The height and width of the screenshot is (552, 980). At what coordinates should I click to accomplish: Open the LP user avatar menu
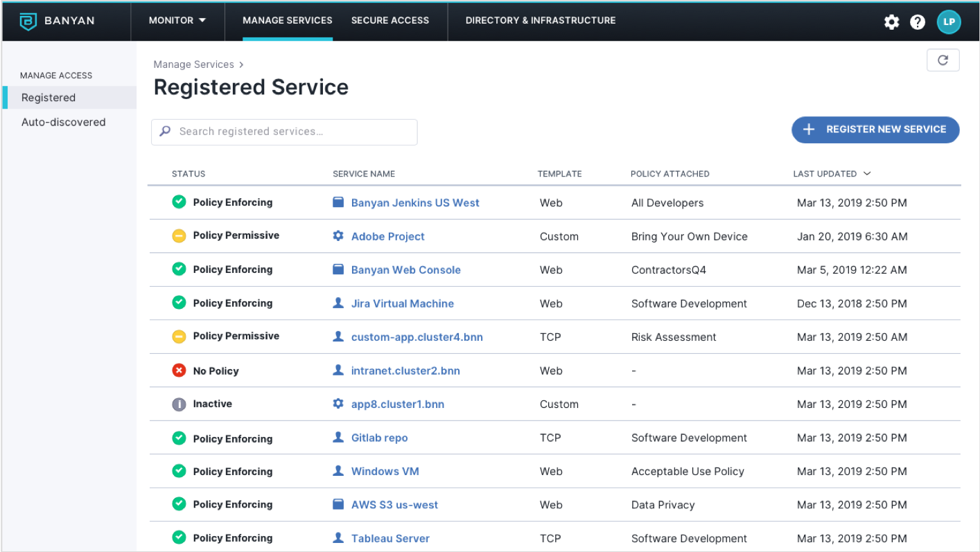pos(949,21)
